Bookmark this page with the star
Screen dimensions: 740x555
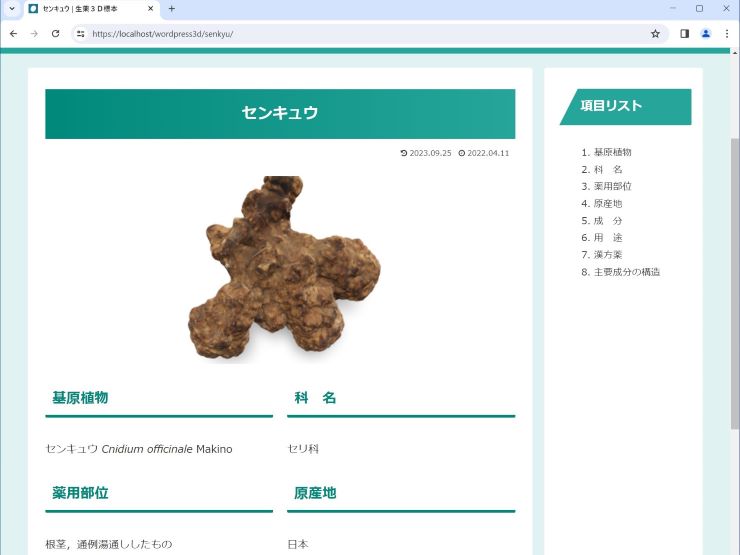(x=655, y=34)
